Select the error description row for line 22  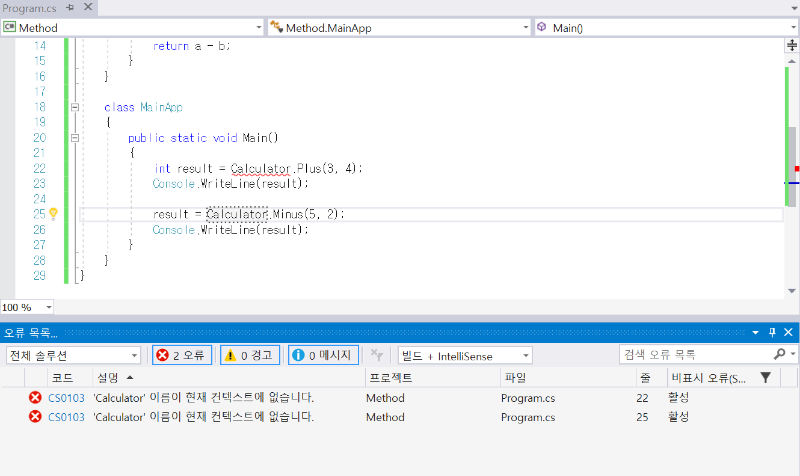(204, 398)
